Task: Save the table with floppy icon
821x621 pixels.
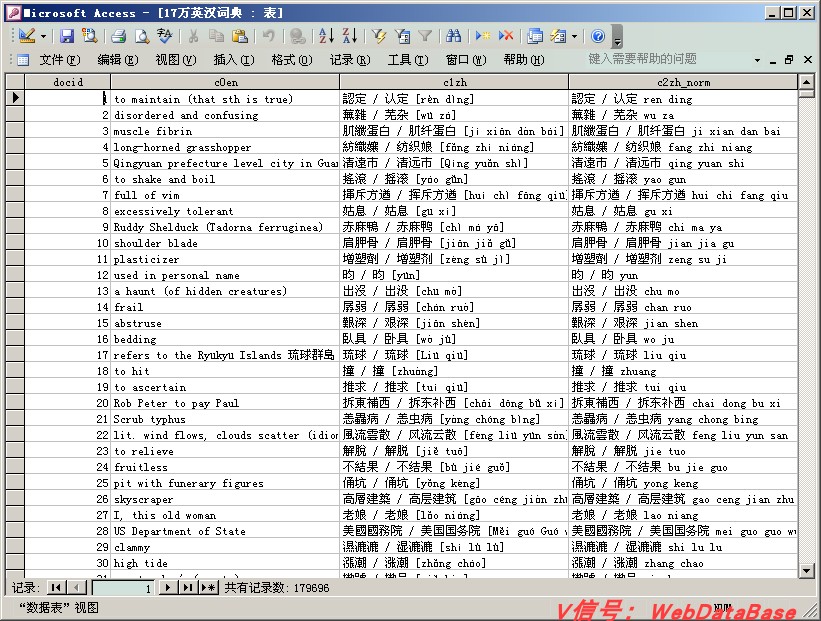Action: point(66,36)
